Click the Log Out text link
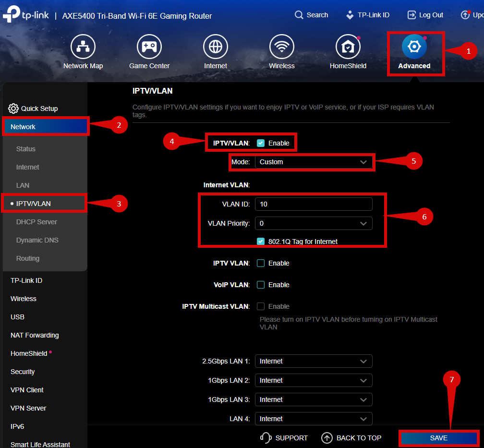 431,15
